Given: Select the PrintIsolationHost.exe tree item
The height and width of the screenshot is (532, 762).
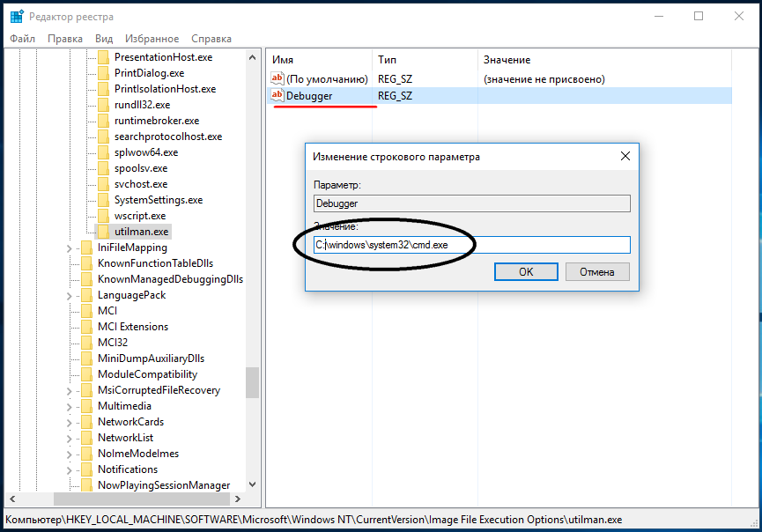Looking at the screenshot, I should pos(166,89).
